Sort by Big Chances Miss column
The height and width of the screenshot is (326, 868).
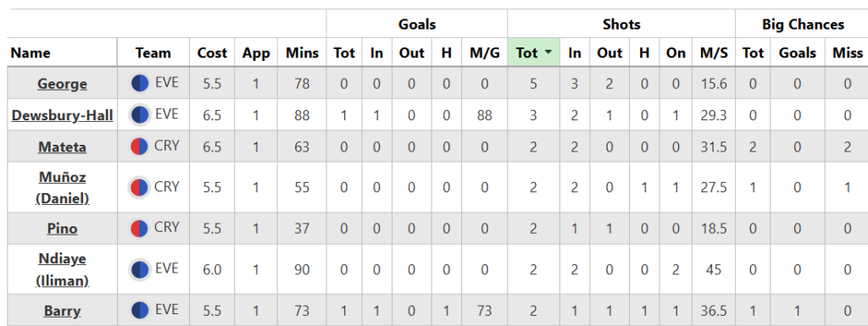tap(848, 53)
